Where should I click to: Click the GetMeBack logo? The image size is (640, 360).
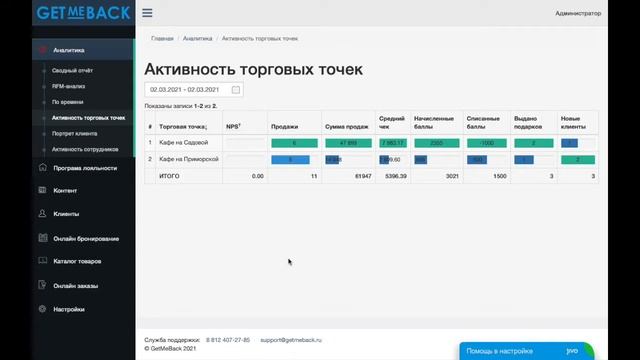click(84, 13)
